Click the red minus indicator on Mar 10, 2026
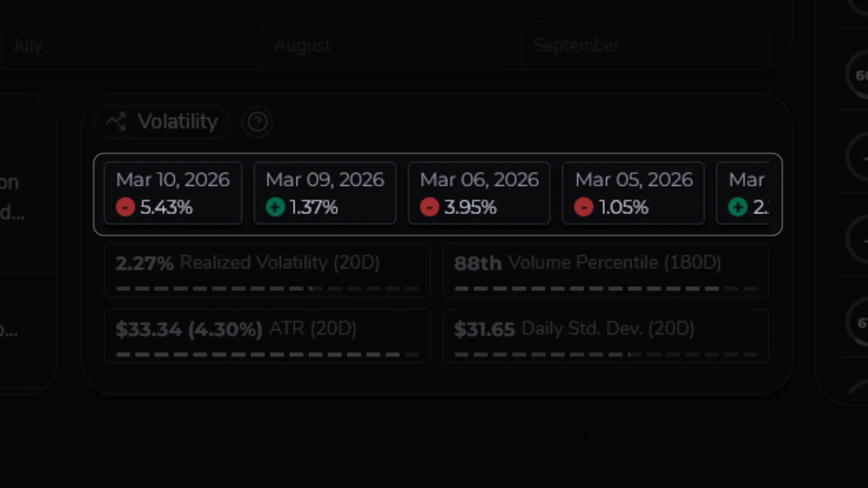This screenshot has width=868, height=488. 125,207
